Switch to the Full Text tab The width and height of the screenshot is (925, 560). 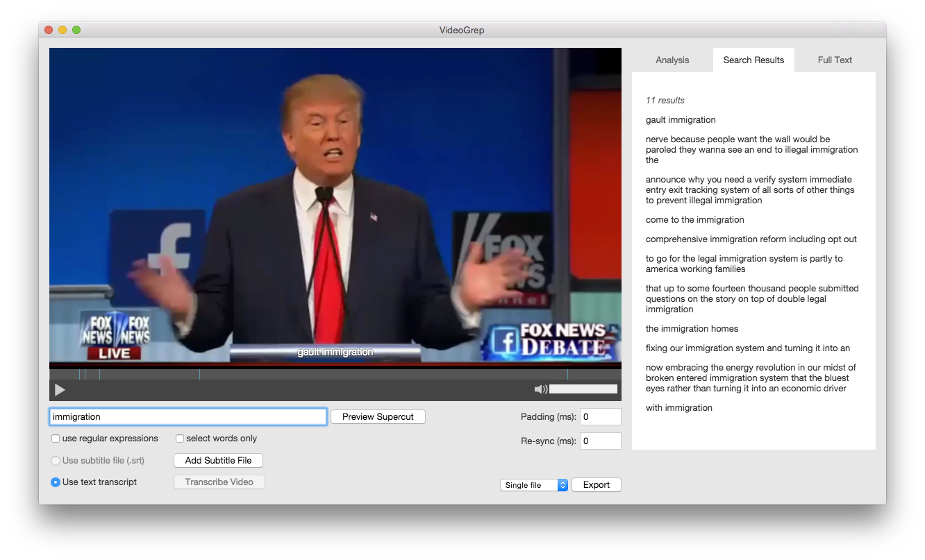tap(834, 60)
